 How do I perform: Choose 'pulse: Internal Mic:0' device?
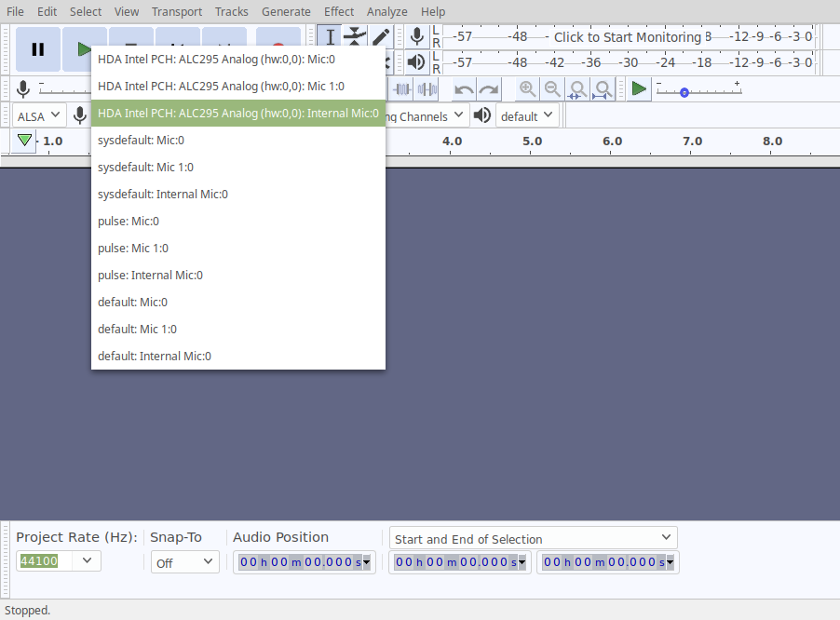tap(238, 276)
